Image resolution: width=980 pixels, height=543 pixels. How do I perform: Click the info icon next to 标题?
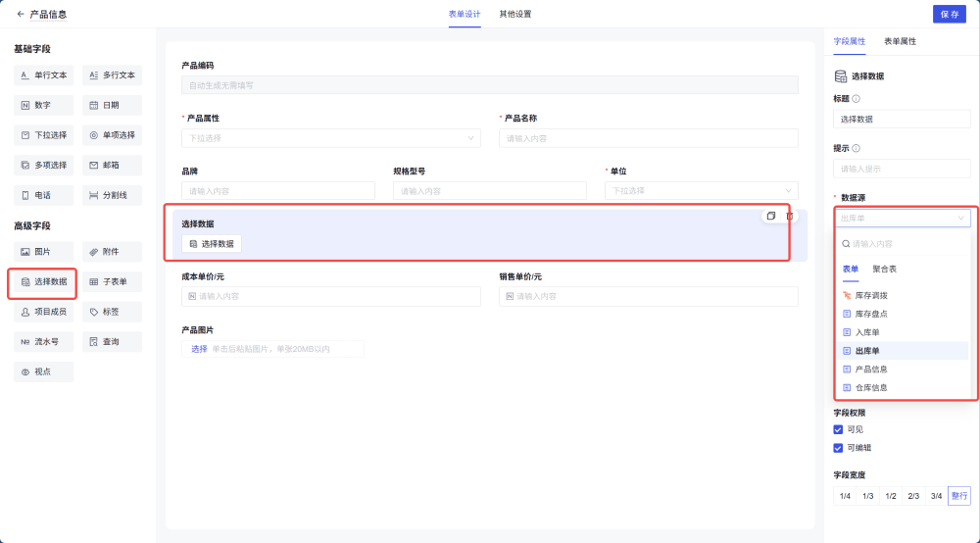tap(857, 99)
